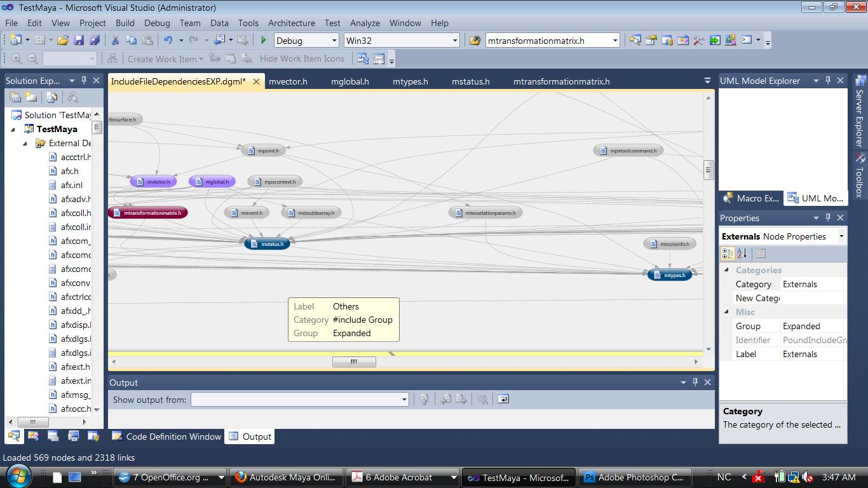Open the Extension Manager toolbar icon

click(731, 40)
